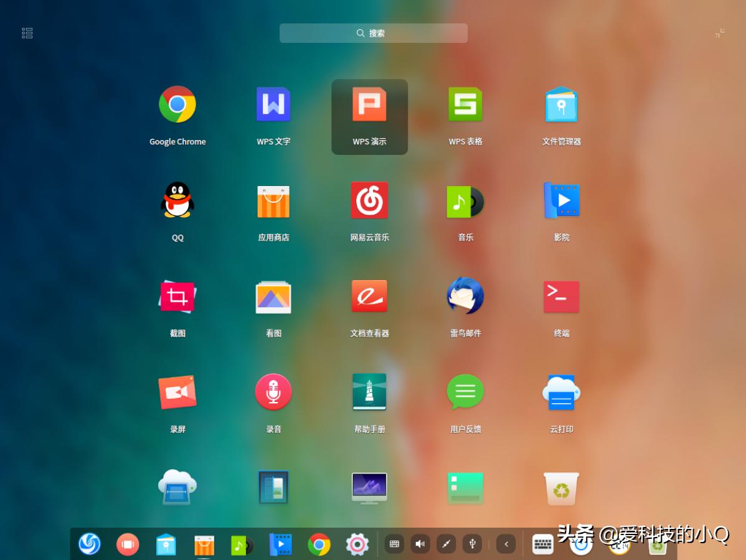Open the 截图 screenshot tool

tap(177, 296)
